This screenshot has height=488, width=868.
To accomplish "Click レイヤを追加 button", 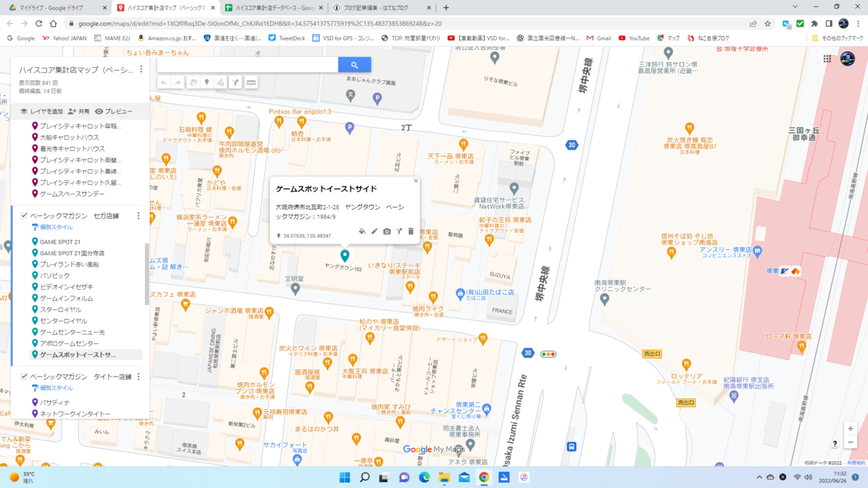I will (x=41, y=111).
